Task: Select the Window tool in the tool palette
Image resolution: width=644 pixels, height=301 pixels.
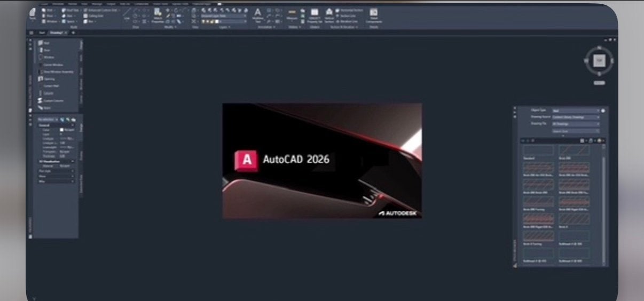Action: point(46,57)
